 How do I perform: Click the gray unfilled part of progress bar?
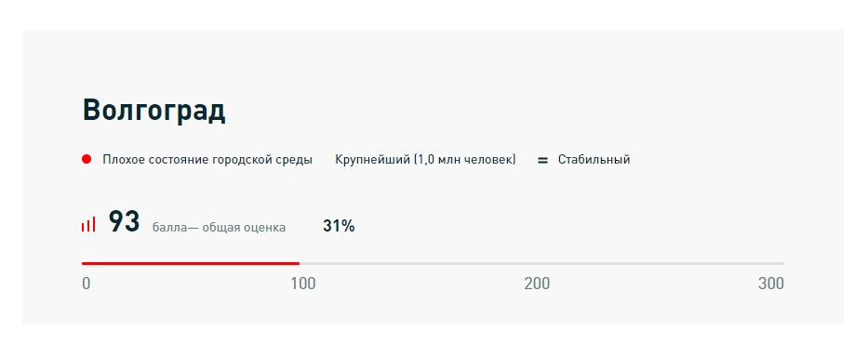point(542,263)
